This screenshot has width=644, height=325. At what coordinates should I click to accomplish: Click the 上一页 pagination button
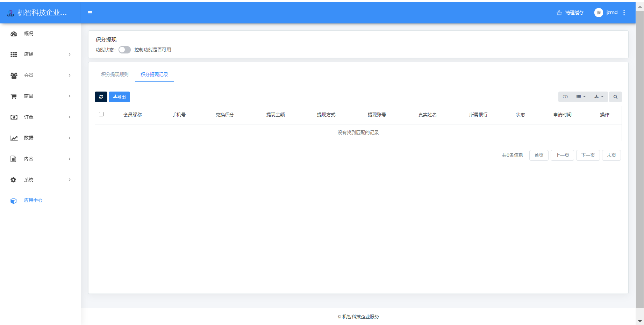562,155
